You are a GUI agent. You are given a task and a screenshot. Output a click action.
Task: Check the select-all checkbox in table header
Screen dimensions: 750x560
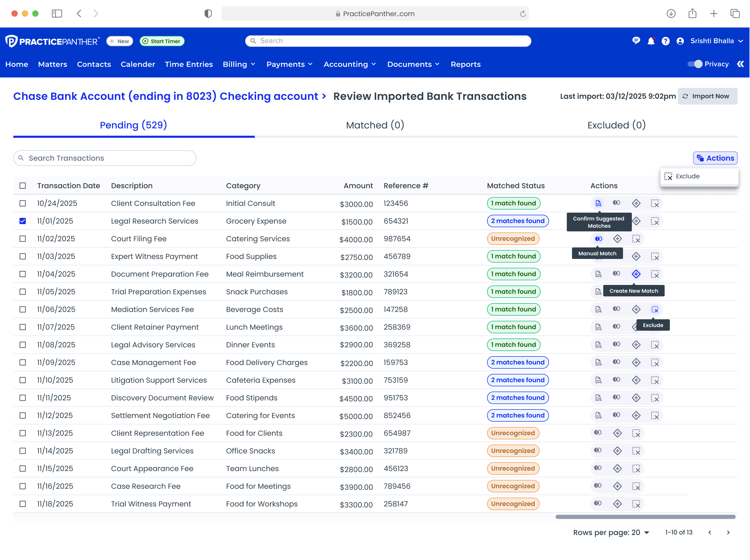[x=23, y=186]
